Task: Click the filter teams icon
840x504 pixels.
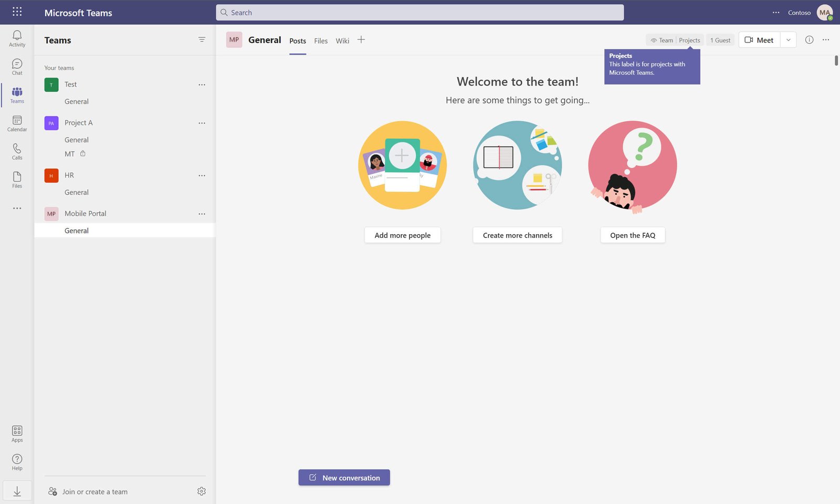Action: [x=202, y=40]
